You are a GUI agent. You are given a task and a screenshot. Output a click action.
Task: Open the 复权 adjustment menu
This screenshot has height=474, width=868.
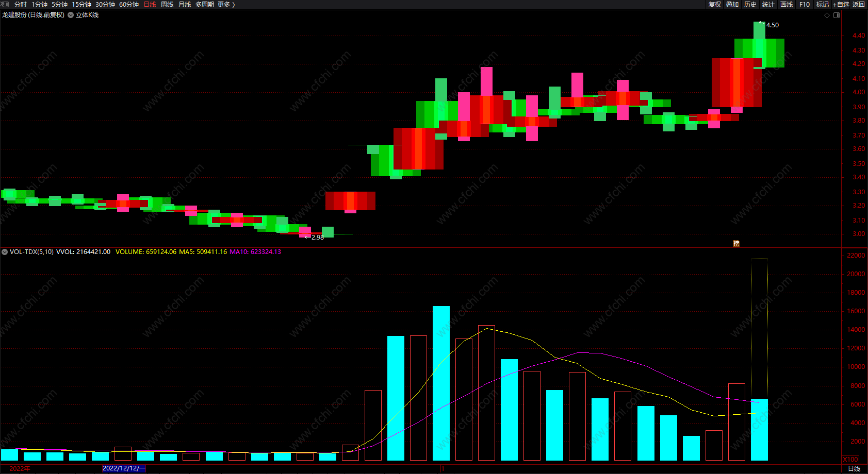tap(715, 5)
